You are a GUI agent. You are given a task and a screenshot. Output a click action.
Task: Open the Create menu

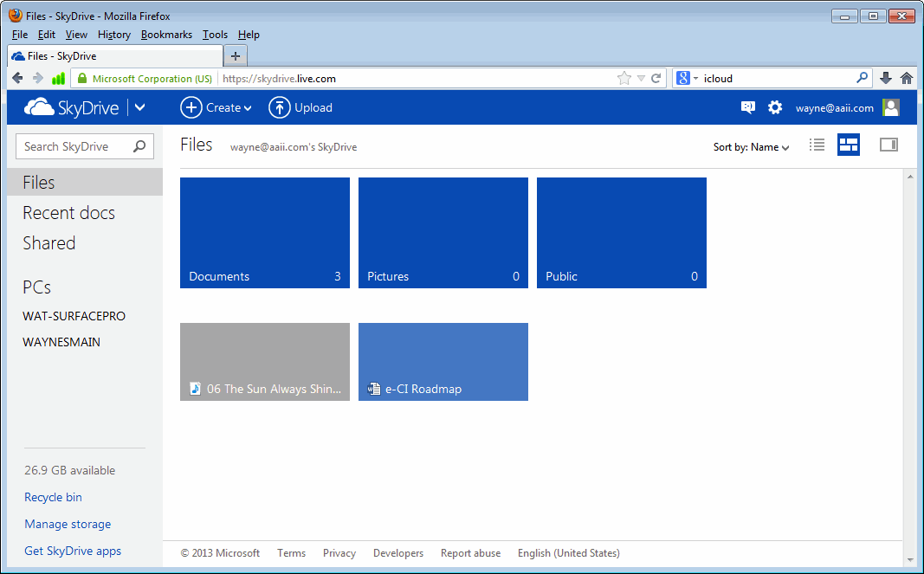[x=216, y=107]
